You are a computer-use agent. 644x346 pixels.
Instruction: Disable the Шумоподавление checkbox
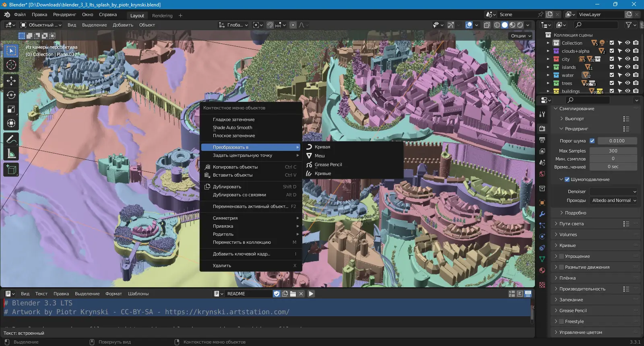pyautogui.click(x=567, y=179)
